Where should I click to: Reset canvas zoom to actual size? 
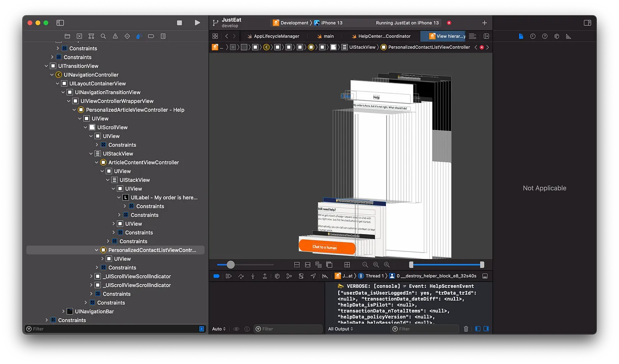(x=376, y=265)
